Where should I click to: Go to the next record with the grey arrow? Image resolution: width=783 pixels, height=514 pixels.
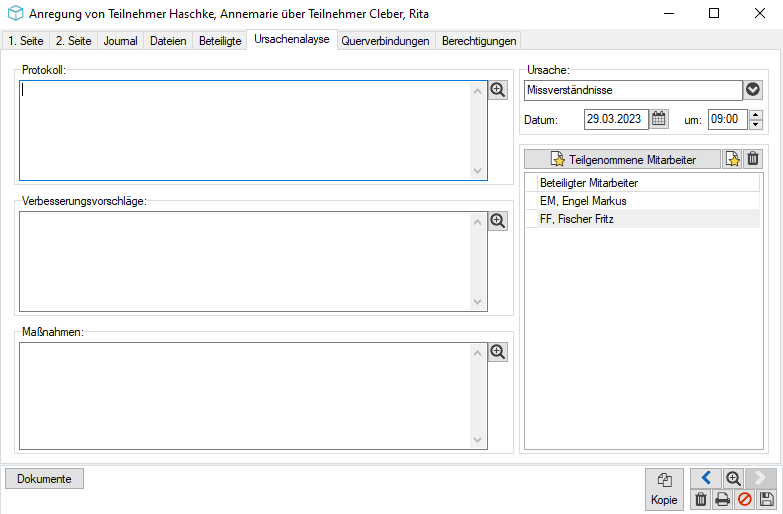761,478
